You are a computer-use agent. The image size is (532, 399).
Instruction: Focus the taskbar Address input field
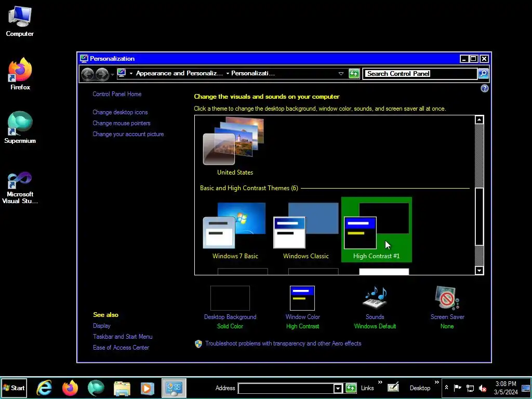[x=286, y=389]
